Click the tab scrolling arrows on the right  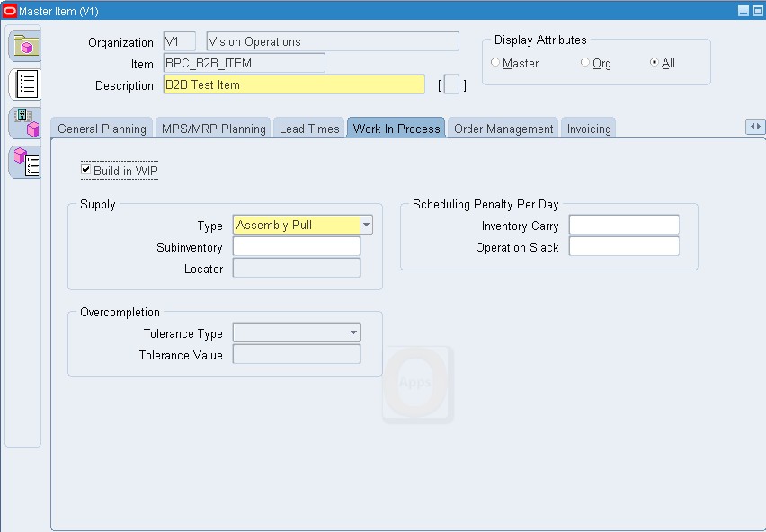coord(755,127)
